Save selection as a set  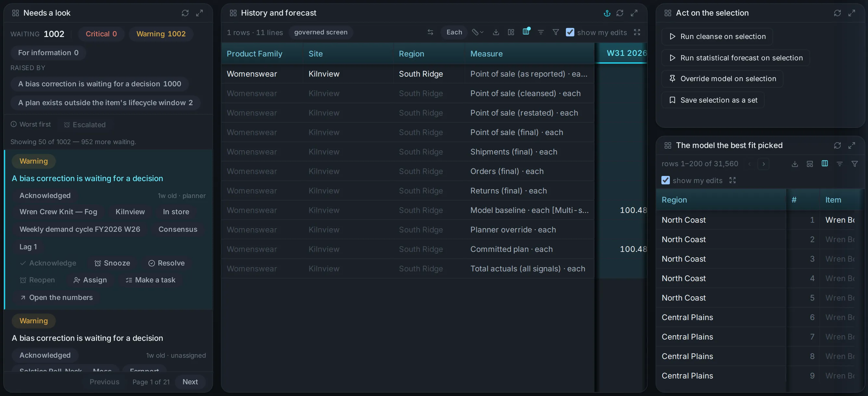pos(713,100)
